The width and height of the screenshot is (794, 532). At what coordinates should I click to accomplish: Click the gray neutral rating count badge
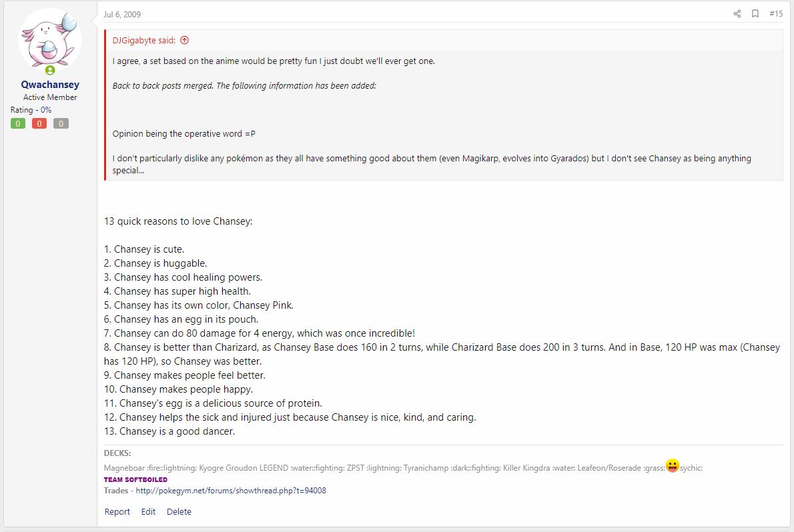click(61, 123)
